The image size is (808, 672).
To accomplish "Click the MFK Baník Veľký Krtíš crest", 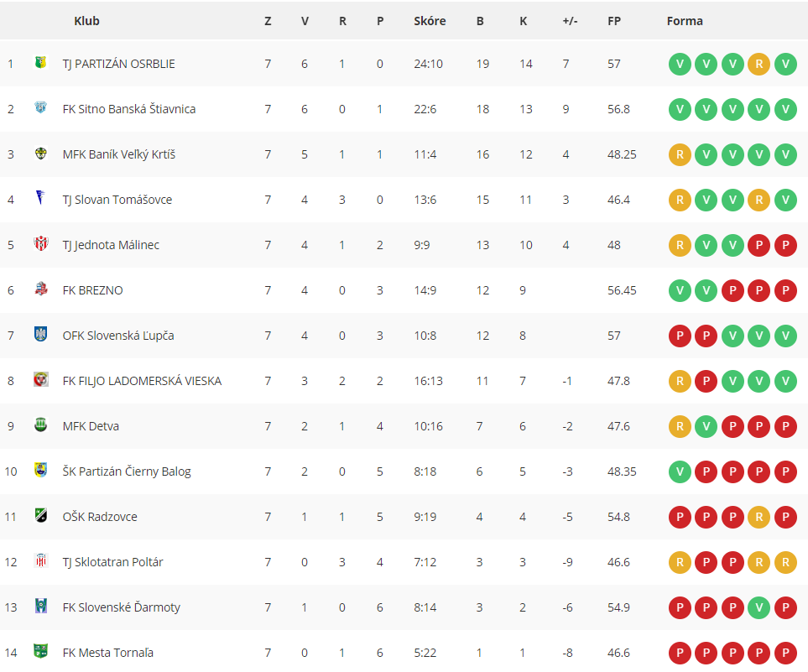I will point(41,154).
